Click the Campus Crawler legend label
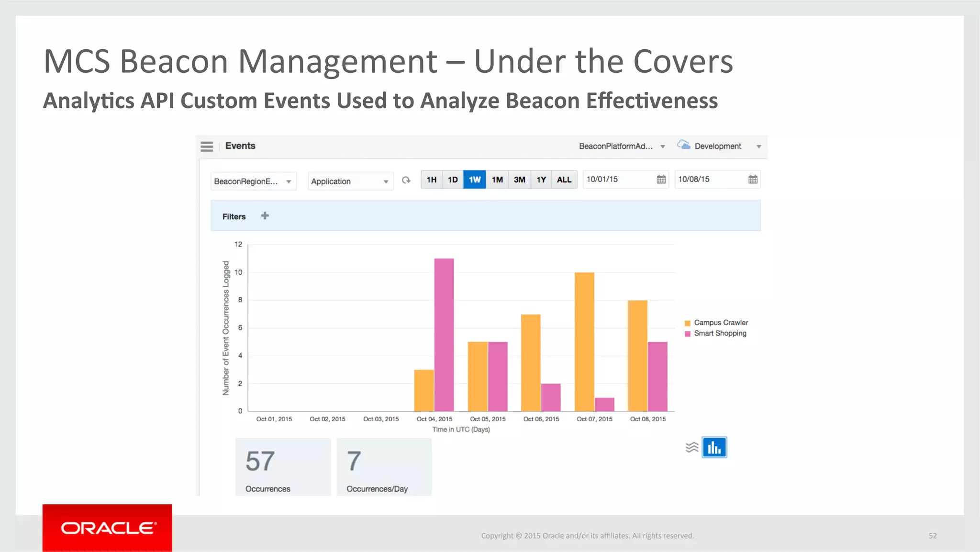The image size is (980, 552). click(x=721, y=323)
